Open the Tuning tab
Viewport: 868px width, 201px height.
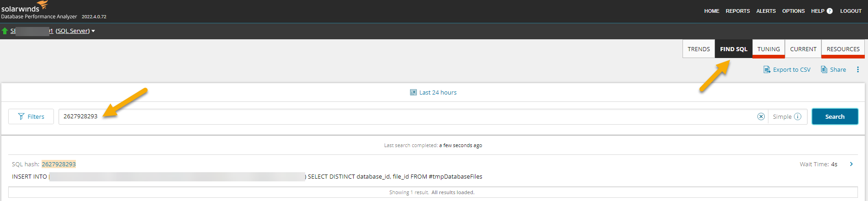768,49
